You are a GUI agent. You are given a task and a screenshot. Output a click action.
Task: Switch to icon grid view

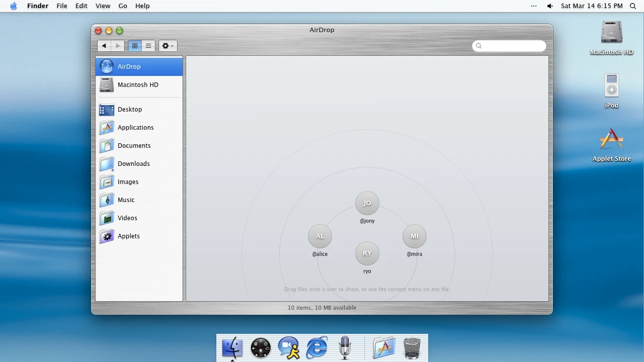pyautogui.click(x=135, y=46)
